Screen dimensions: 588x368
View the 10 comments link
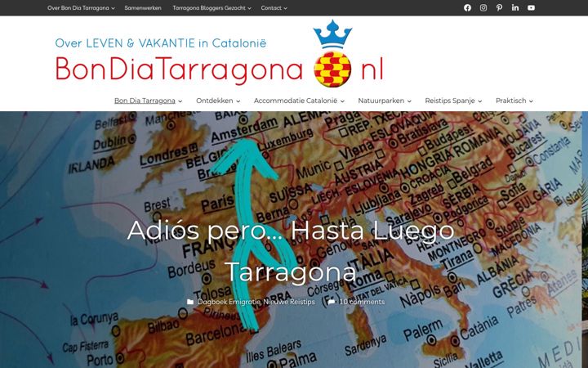(362, 302)
